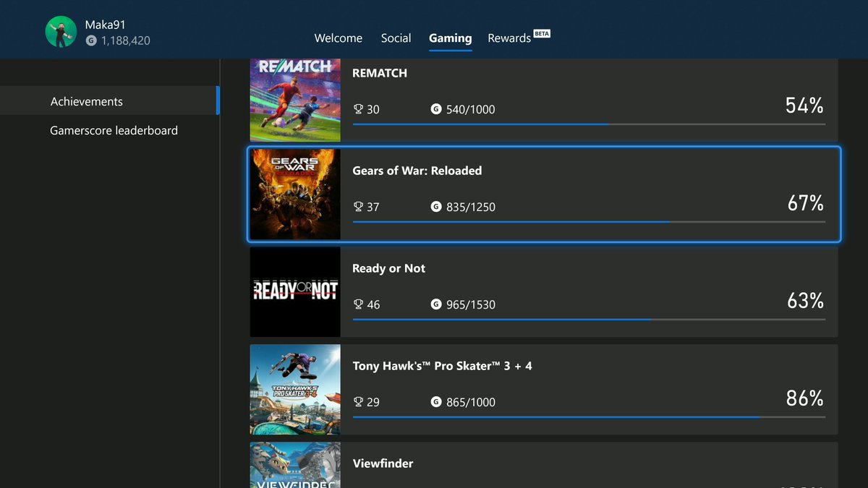Click the 965/1530 gamerscore text
This screenshot has height=488, width=868.
(x=471, y=305)
